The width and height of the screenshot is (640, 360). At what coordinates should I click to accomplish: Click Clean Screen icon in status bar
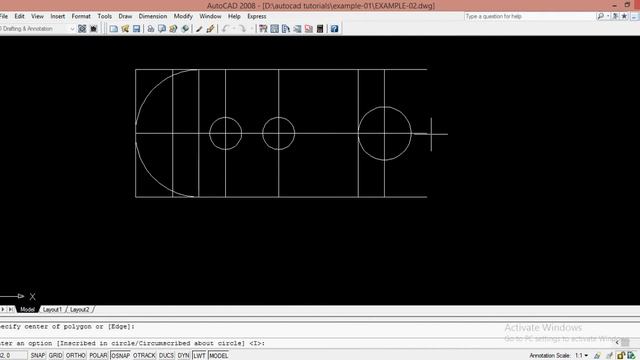(632, 356)
